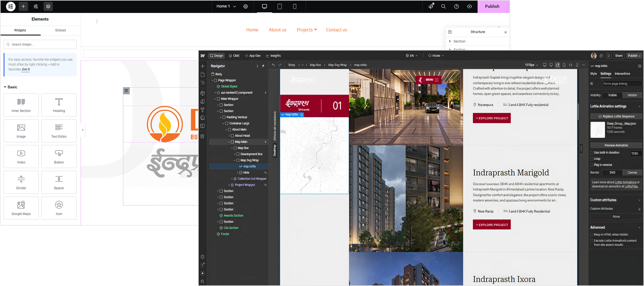Open the Webflow Home page dropdown
The width and height of the screenshot is (644, 286).
click(x=436, y=56)
